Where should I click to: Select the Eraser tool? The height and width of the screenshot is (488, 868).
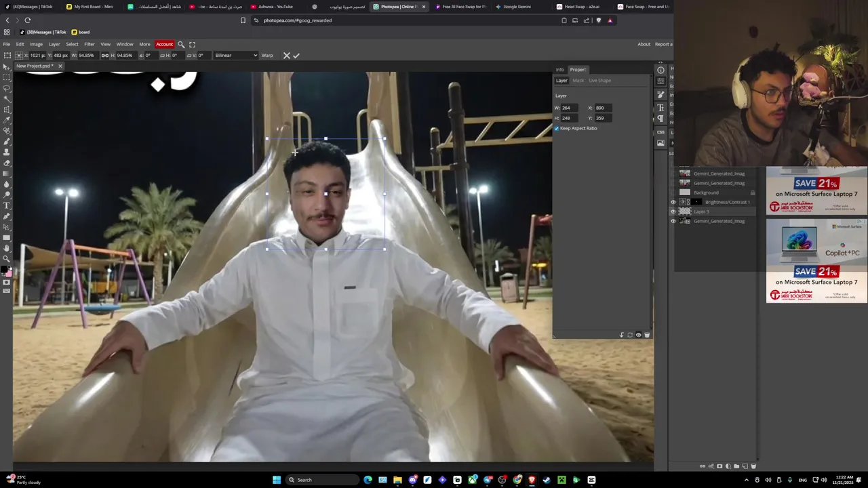click(7, 163)
